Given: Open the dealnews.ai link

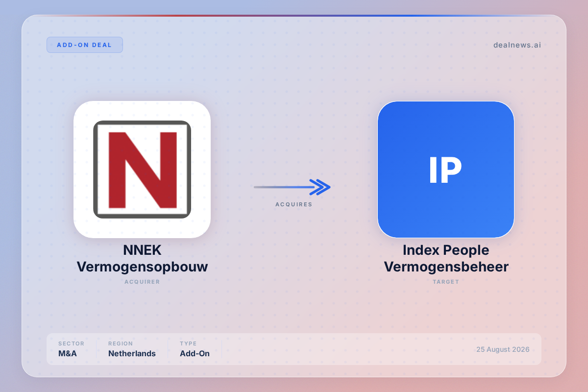Looking at the screenshot, I should 517,45.
